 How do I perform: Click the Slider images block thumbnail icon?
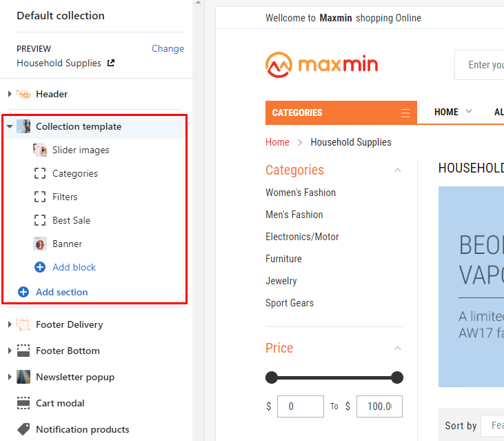pos(40,150)
